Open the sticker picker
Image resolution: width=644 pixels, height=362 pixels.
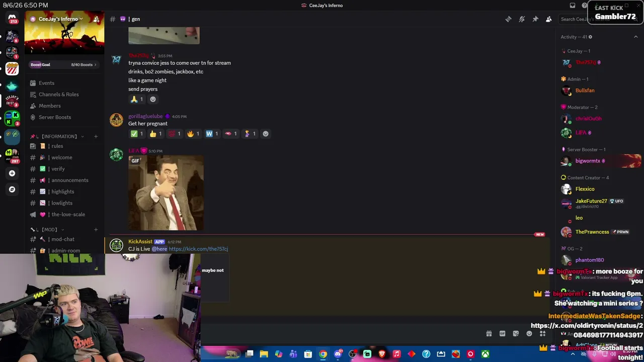tap(516, 333)
